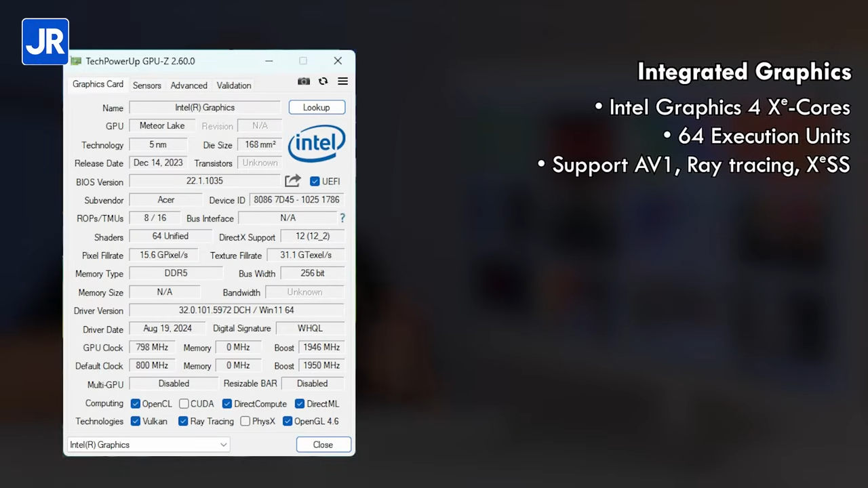Click the Driver Date value Aug 19, 2024
Screen dimensions: 868x488
coord(167,329)
